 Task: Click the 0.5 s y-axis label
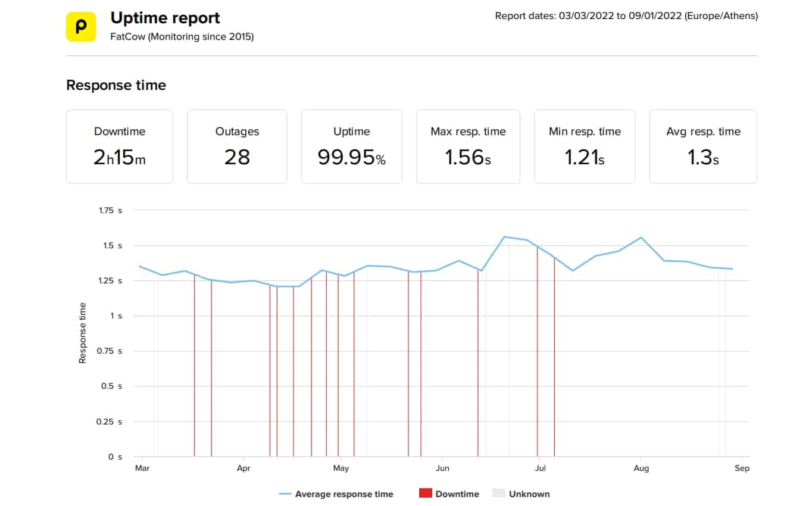(113, 386)
